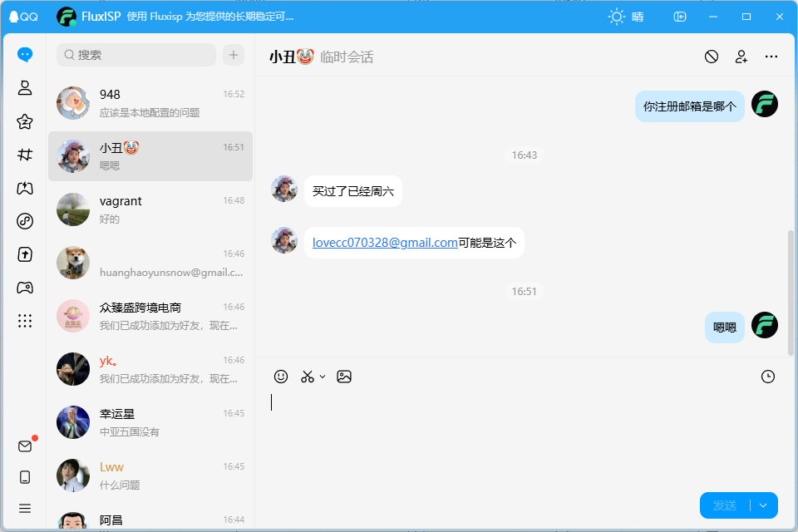The image size is (798, 532).
Task: Click the add-friend icon in chat header
Action: [x=741, y=57]
